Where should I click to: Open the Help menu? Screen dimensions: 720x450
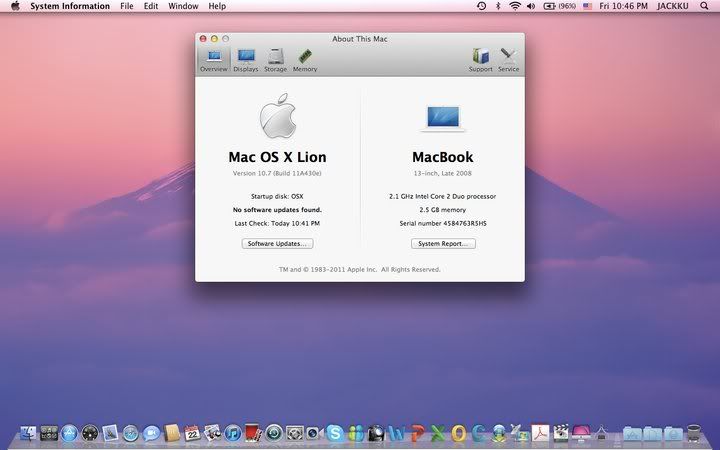[217, 6]
